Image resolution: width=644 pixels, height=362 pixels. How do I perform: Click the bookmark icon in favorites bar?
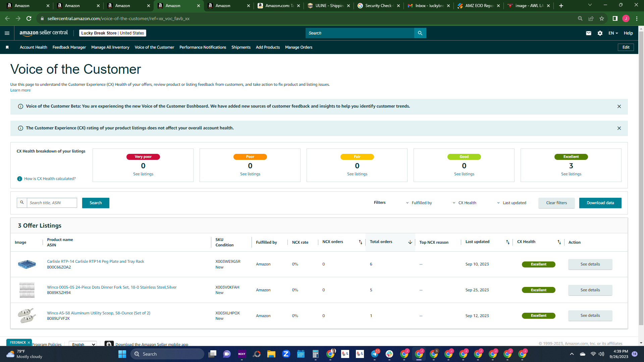click(x=7, y=47)
